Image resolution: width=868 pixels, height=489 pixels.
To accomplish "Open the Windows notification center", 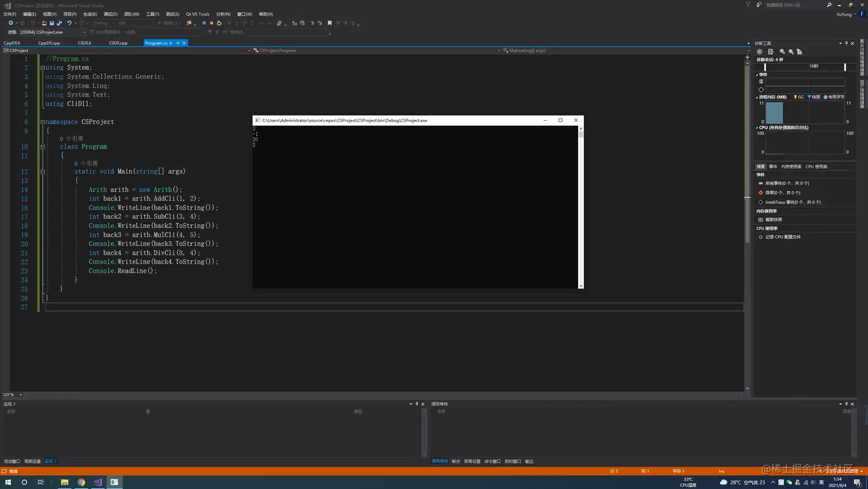I will 858,482.
